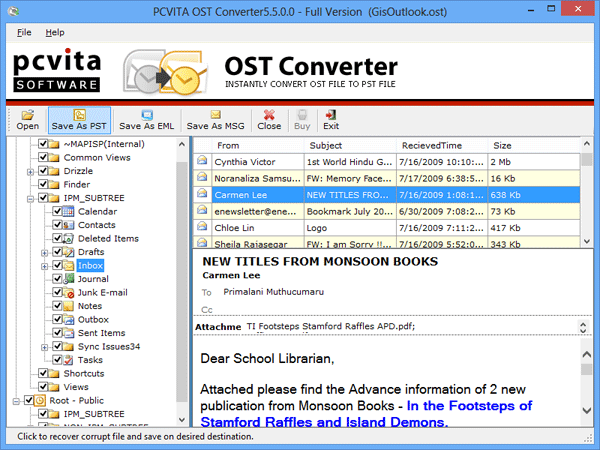Toggle the Shortcuts checkbox
600x450 pixels.
43,373
